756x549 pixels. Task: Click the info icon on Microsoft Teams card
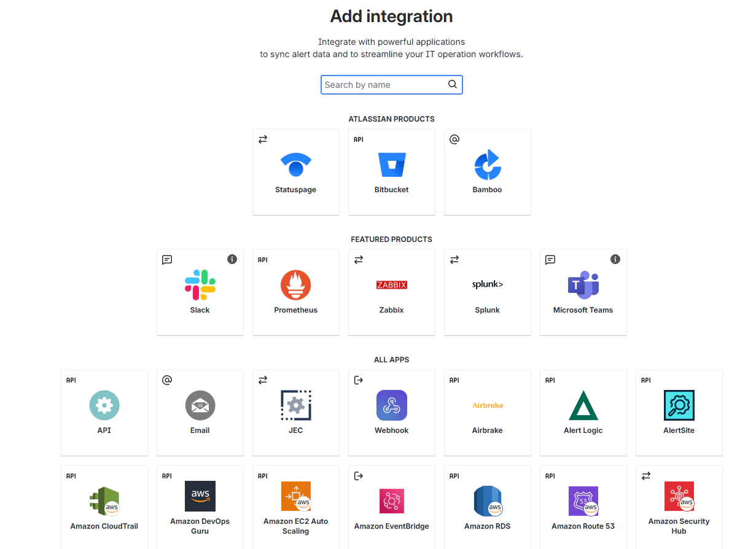[x=615, y=259]
